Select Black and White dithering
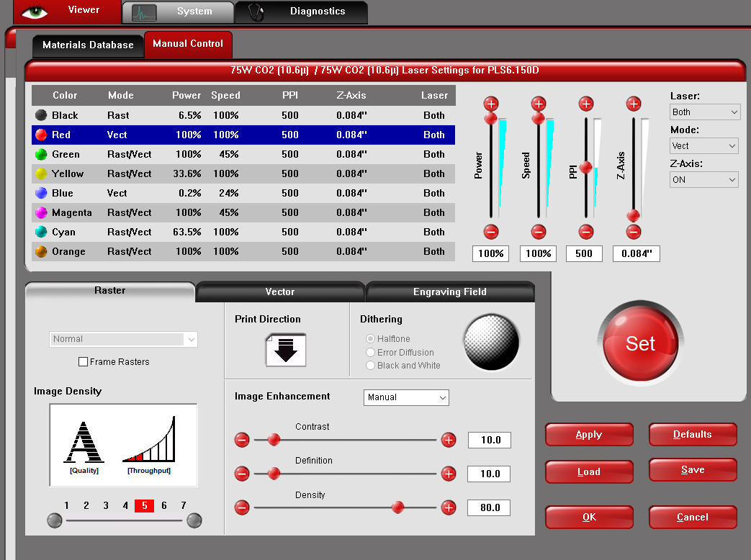The image size is (751, 560). pyautogui.click(x=370, y=365)
